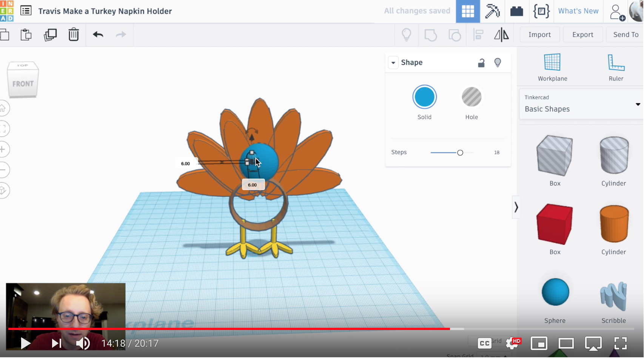Viewport: 644px width, 358px height.
Task: Keep the shape as Solid
Action: [424, 97]
